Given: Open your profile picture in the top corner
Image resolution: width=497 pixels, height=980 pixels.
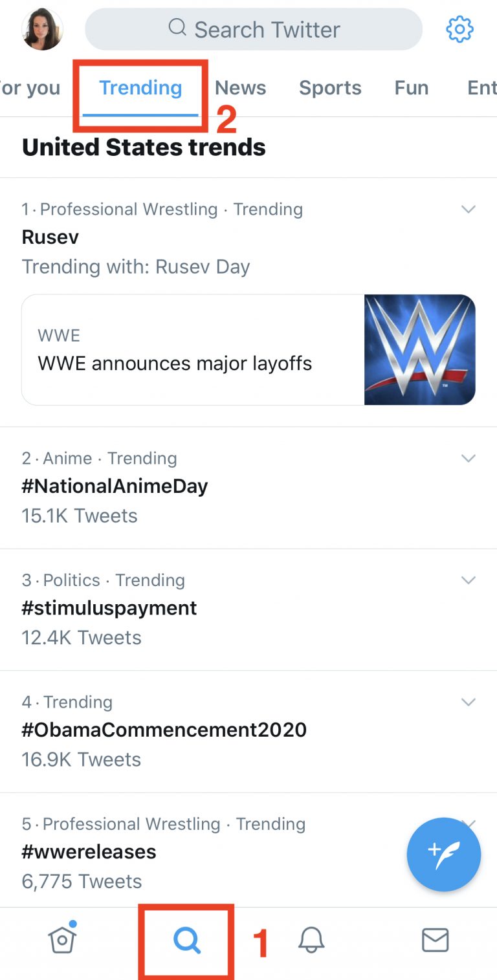Looking at the screenshot, I should click(x=41, y=28).
